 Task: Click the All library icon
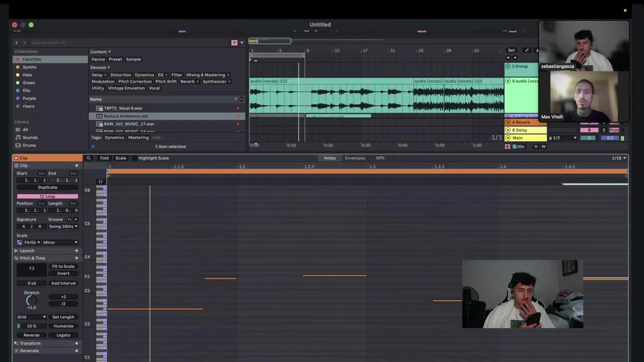point(18,130)
